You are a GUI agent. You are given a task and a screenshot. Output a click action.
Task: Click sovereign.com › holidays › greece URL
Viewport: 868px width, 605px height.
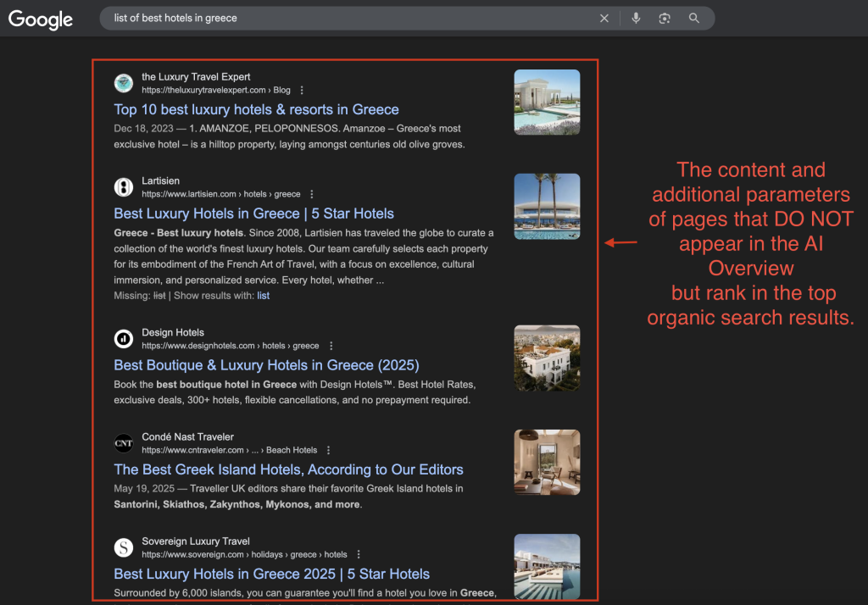point(244,554)
